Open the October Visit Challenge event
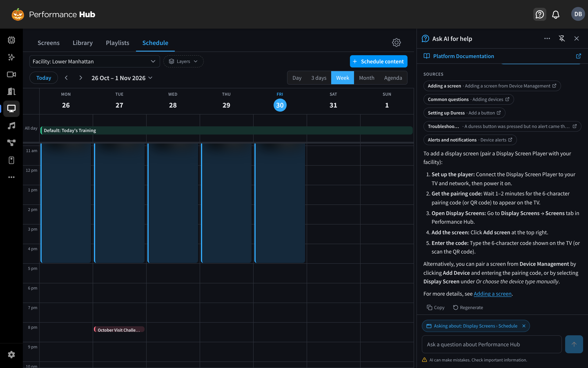 click(119, 330)
